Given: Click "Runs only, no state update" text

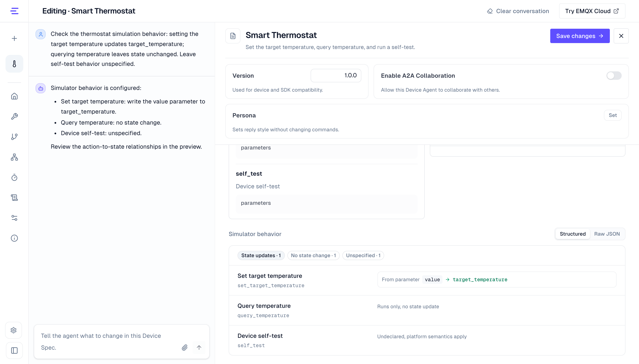Looking at the screenshot, I should pos(408,307).
